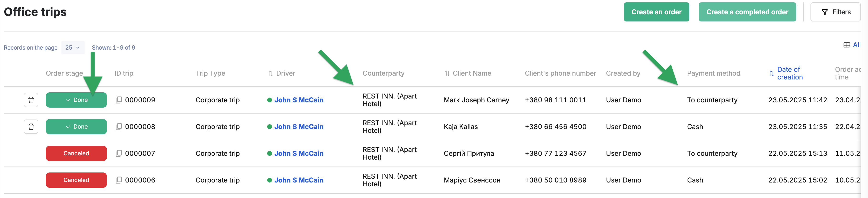Click trash icon for trip 0000009
Screen dimensions: 868x198
click(x=31, y=100)
